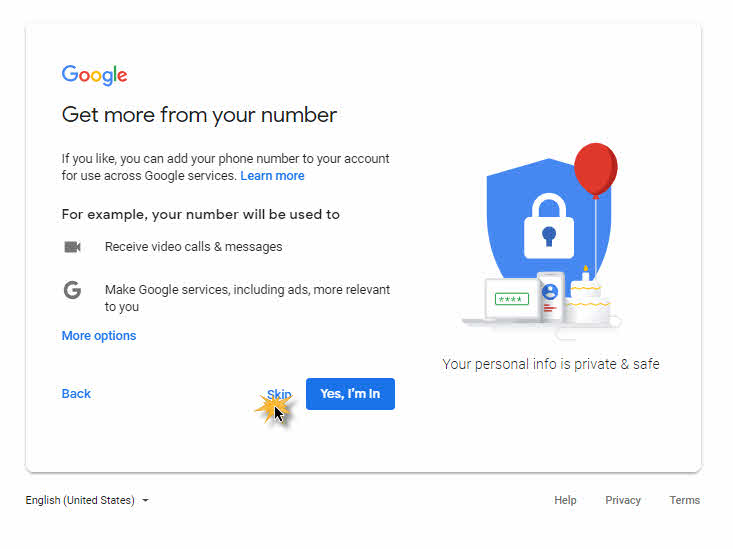Open the English (United States) language dropdown
The height and width of the screenshot is (549, 733).
pos(87,500)
